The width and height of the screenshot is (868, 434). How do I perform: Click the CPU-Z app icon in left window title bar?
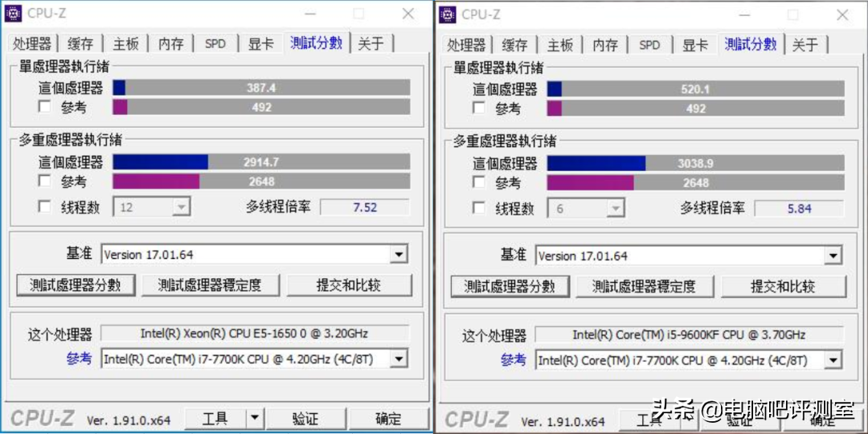14,14
